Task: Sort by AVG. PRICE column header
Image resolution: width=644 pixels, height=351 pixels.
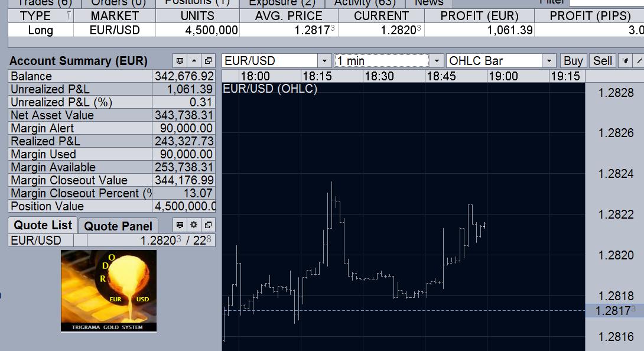Action: (x=289, y=16)
